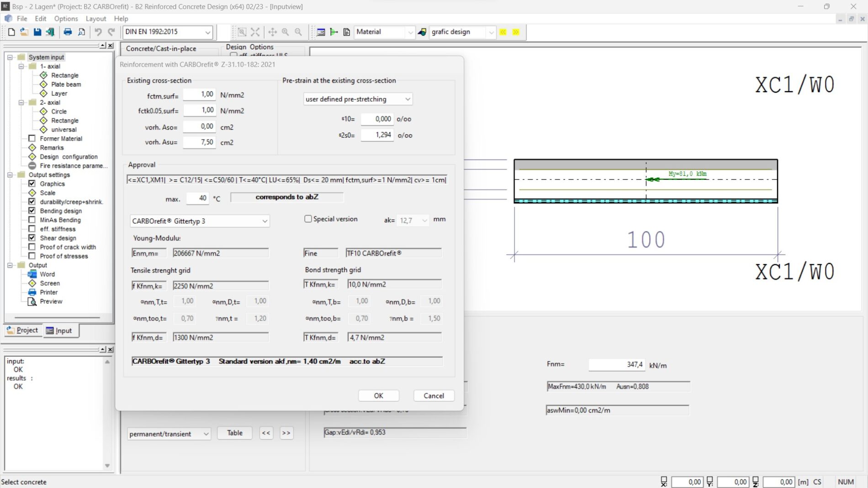Click the Printer icon in Output tree

click(32, 292)
